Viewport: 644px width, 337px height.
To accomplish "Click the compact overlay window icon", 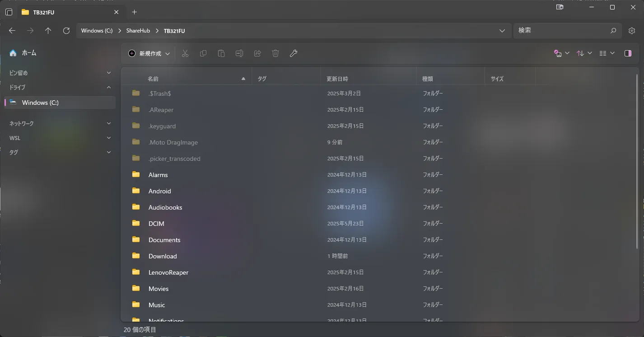I will click(560, 7).
